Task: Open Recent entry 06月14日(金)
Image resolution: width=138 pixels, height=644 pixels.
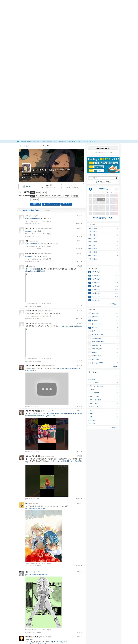Action: (93, 235)
